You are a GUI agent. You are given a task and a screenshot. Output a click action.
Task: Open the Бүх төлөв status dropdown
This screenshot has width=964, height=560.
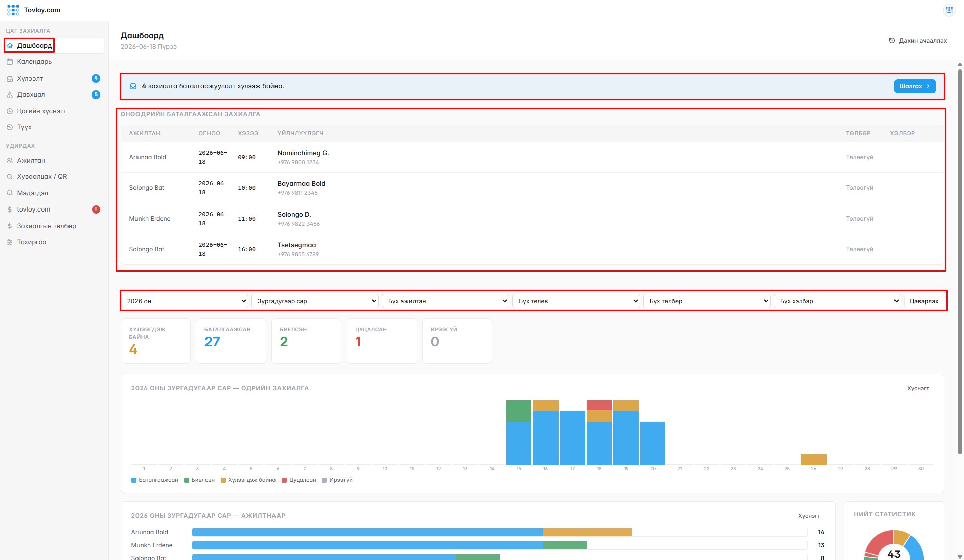576,301
